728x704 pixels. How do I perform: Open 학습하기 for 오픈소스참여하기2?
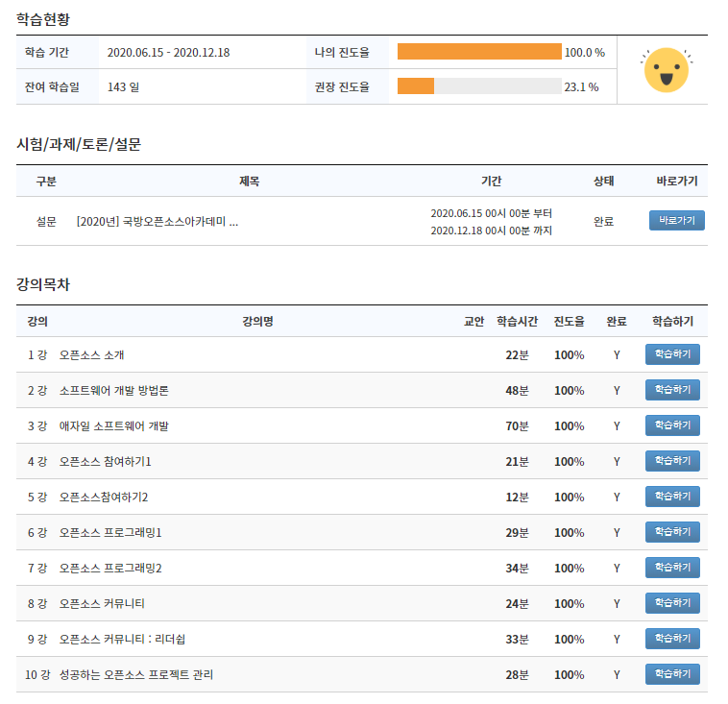pyautogui.click(x=672, y=497)
